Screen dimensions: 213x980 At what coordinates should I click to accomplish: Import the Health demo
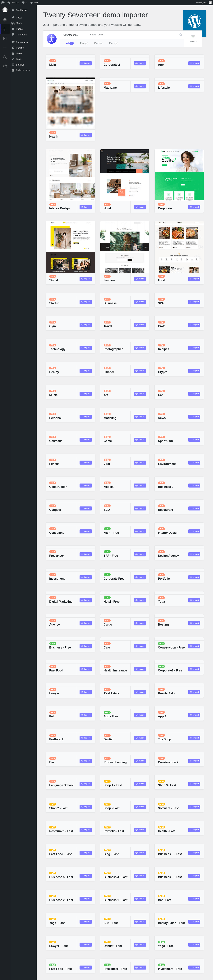click(86, 135)
